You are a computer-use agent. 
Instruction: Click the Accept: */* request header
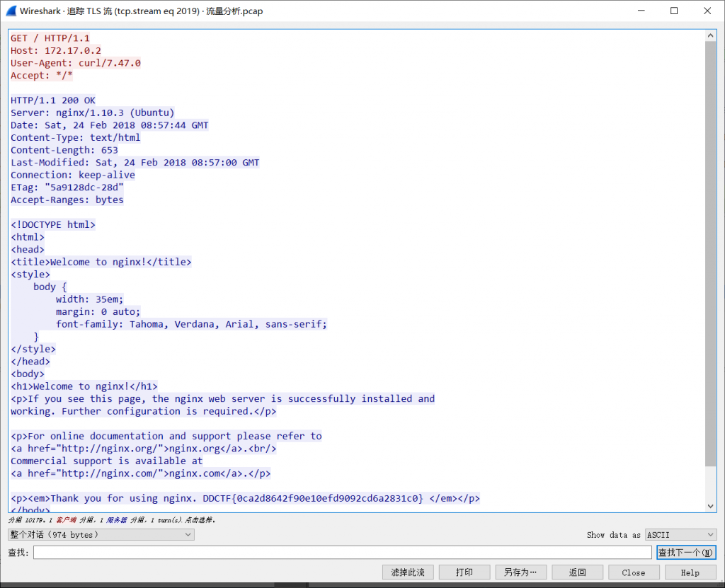point(42,75)
